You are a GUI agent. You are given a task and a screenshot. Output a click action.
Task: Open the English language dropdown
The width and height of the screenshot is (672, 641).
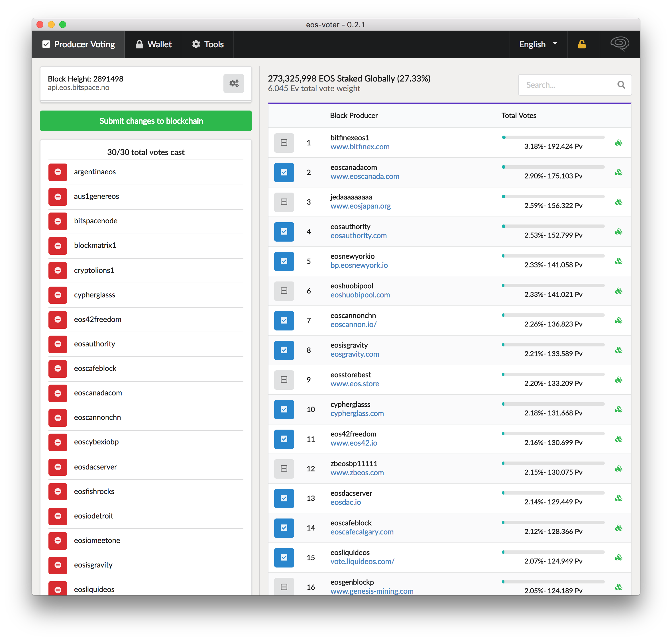538,44
